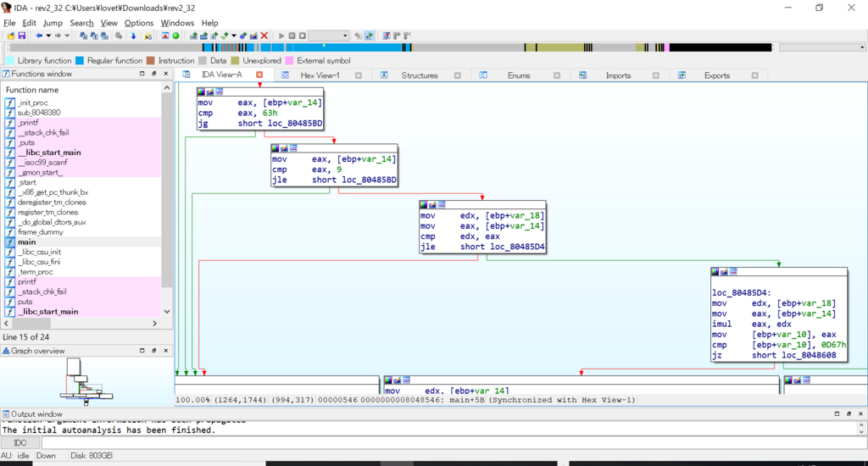Switch to the Enums tab
The width and height of the screenshot is (868, 466).
(519, 75)
